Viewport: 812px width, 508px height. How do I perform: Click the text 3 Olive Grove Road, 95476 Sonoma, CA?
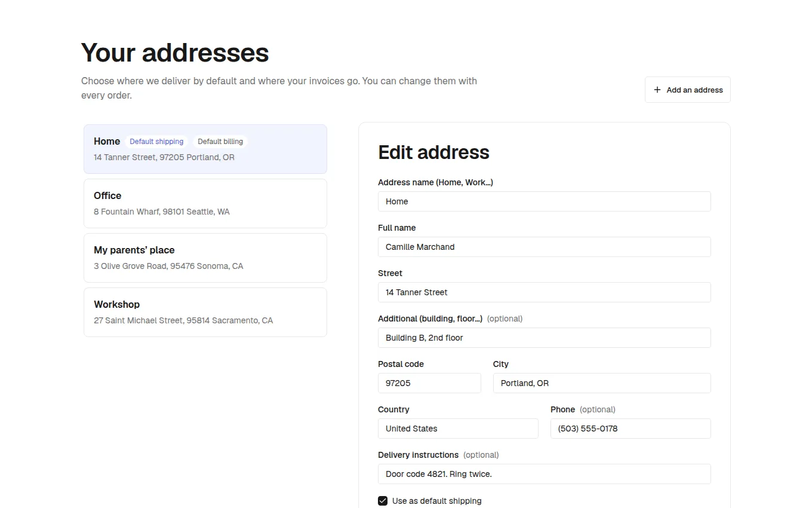(168, 266)
